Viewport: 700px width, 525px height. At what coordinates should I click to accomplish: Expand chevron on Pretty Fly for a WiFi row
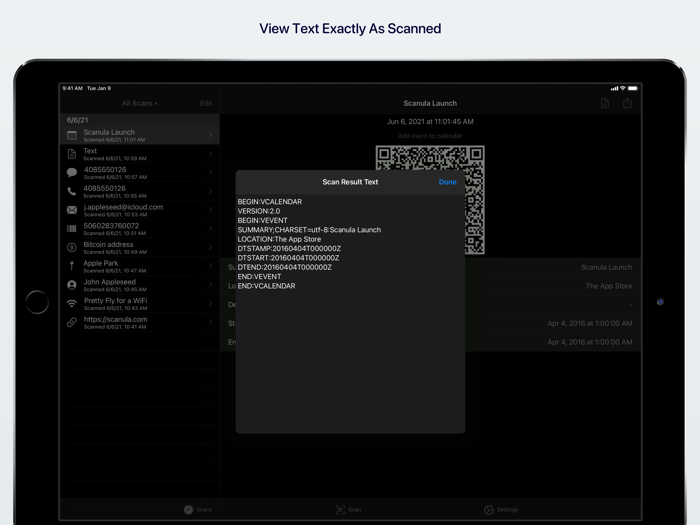point(210,304)
